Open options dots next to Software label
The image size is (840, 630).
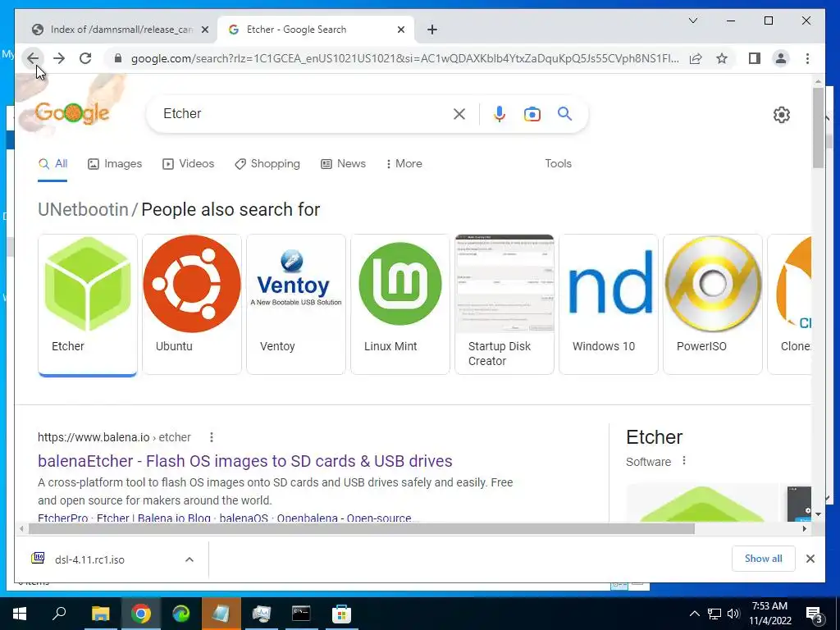(684, 461)
